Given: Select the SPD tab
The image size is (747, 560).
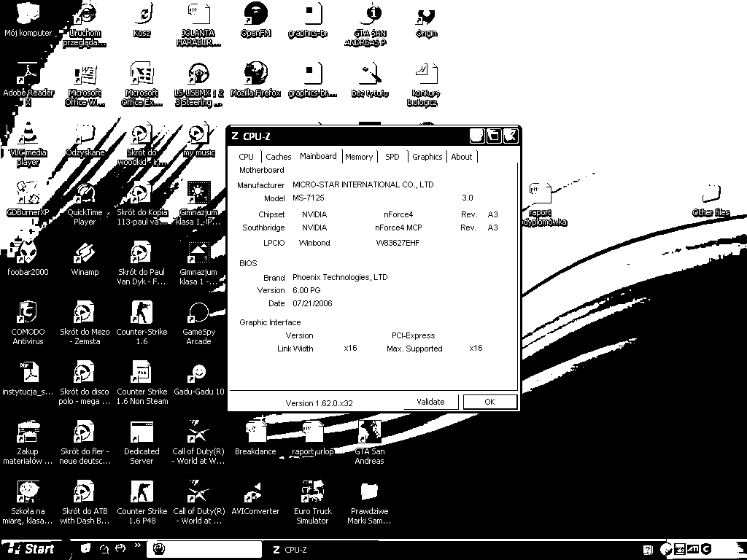Looking at the screenshot, I should click(392, 157).
